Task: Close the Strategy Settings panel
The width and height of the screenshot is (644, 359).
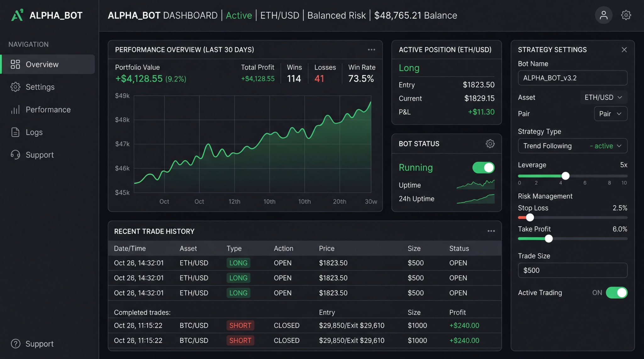Action: point(624,50)
